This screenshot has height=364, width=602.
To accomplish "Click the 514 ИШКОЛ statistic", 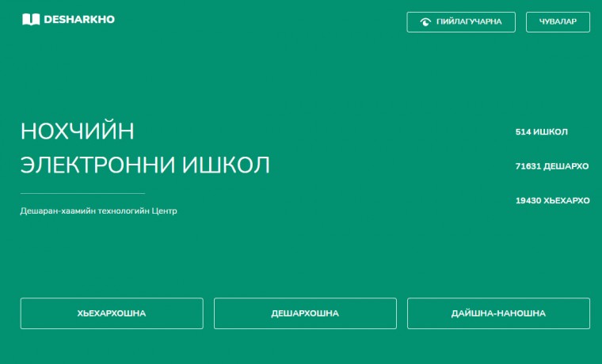I will [541, 132].
